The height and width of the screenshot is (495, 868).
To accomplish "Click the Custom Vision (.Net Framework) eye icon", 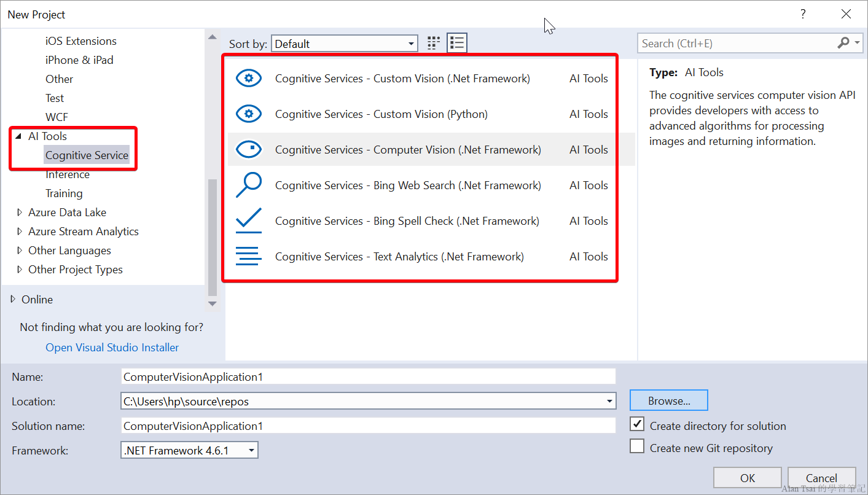I will pos(249,79).
